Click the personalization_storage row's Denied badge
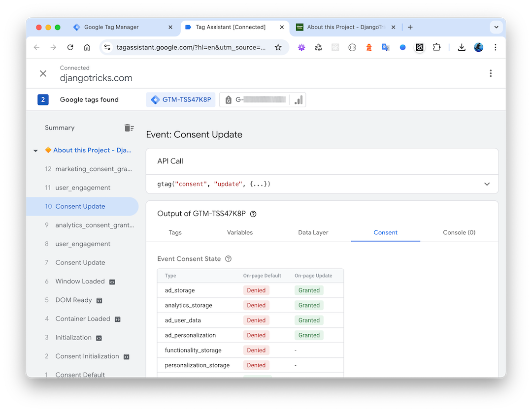 click(256, 365)
